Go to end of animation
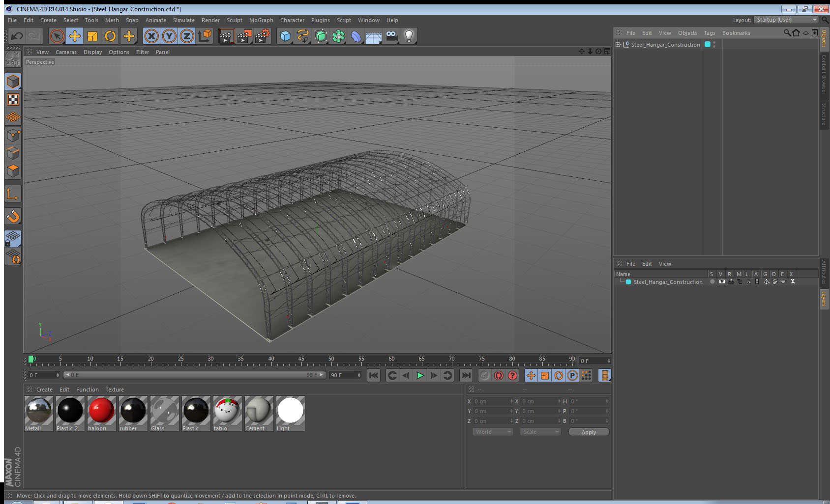 [x=466, y=375]
